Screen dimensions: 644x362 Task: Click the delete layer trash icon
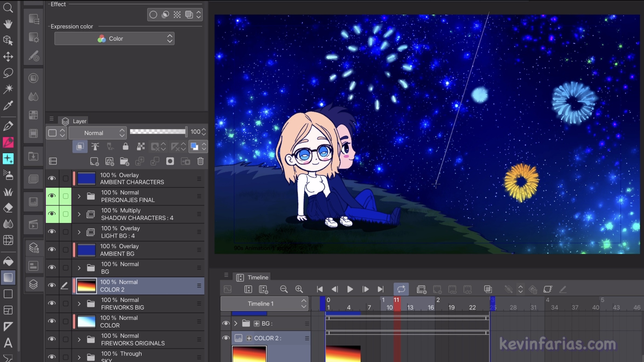[200, 161]
